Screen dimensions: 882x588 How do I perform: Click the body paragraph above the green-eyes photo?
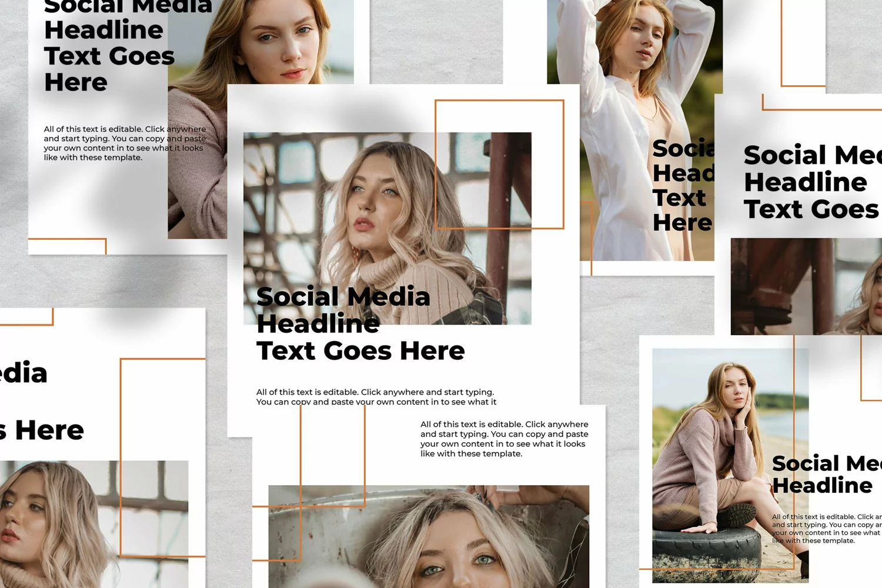(x=505, y=439)
